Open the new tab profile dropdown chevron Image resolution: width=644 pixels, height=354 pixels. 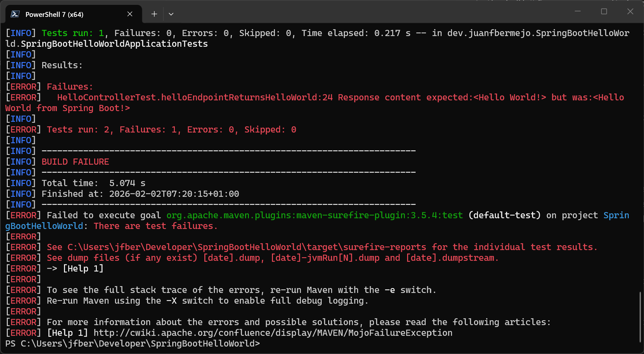pos(171,14)
